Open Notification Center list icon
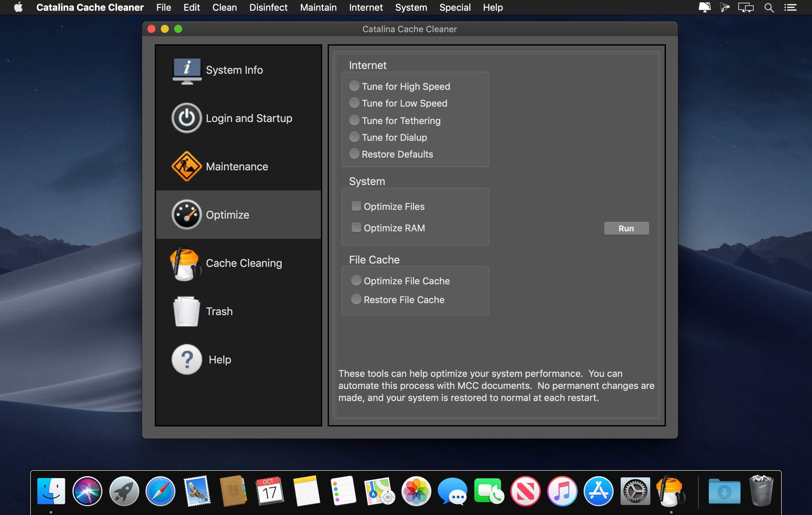812x515 pixels. [790, 7]
